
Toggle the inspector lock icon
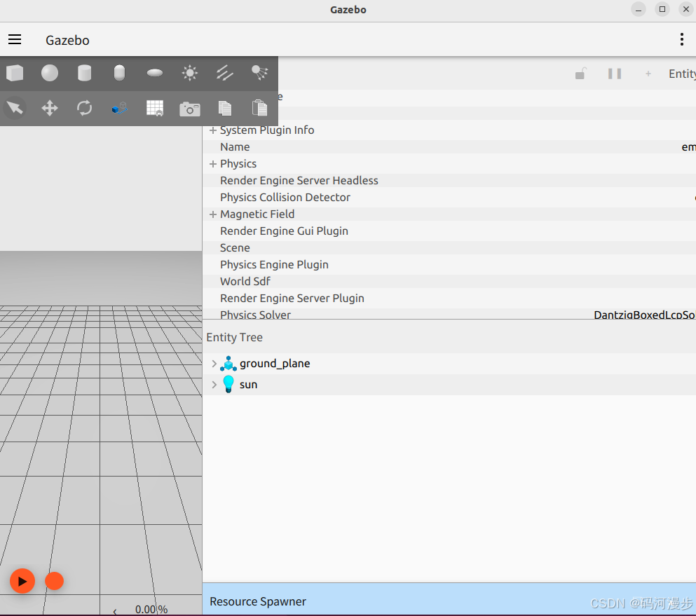[x=580, y=73]
